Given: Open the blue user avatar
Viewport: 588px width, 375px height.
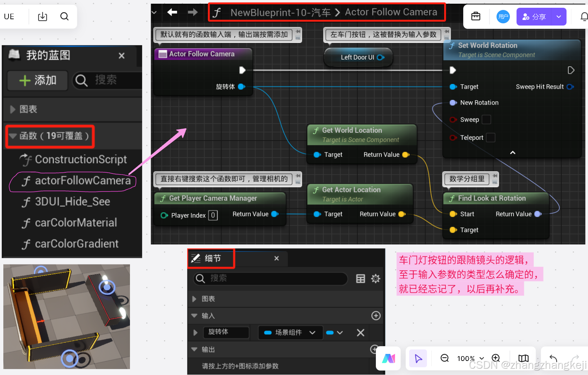Looking at the screenshot, I should (503, 17).
